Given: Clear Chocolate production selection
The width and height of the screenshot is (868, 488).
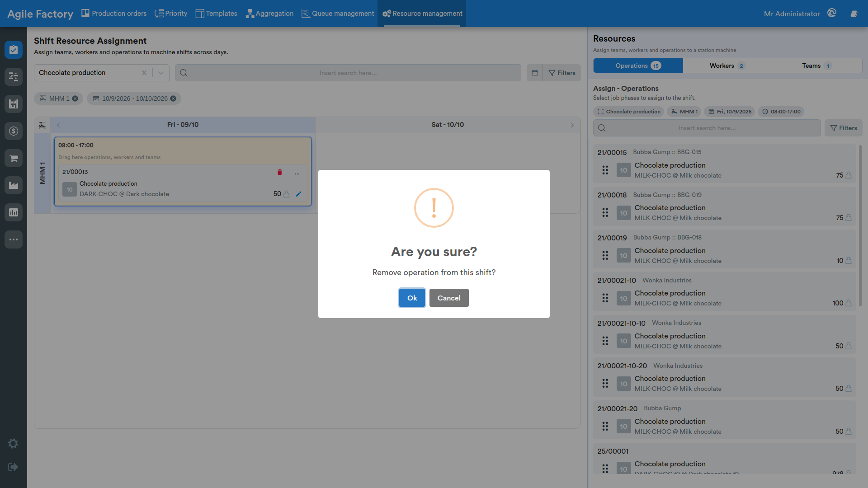Looking at the screenshot, I should coord(144,73).
